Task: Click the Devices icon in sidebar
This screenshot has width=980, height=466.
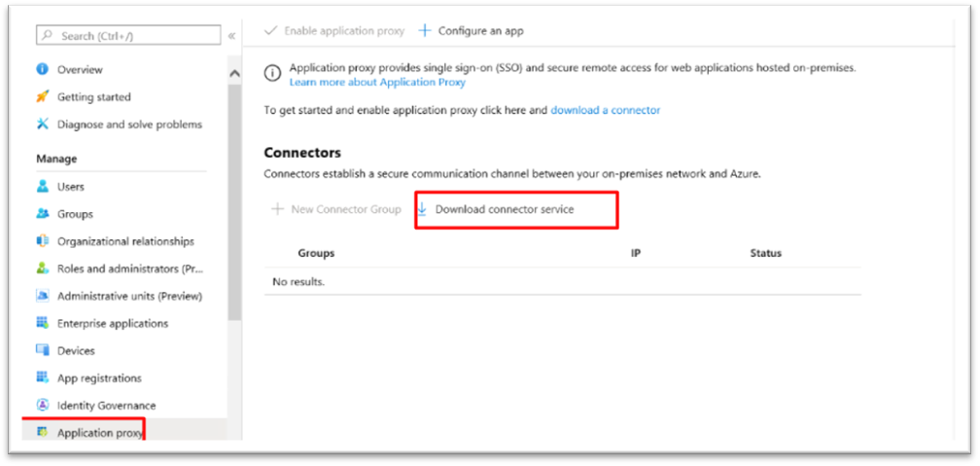Action: click(x=43, y=350)
